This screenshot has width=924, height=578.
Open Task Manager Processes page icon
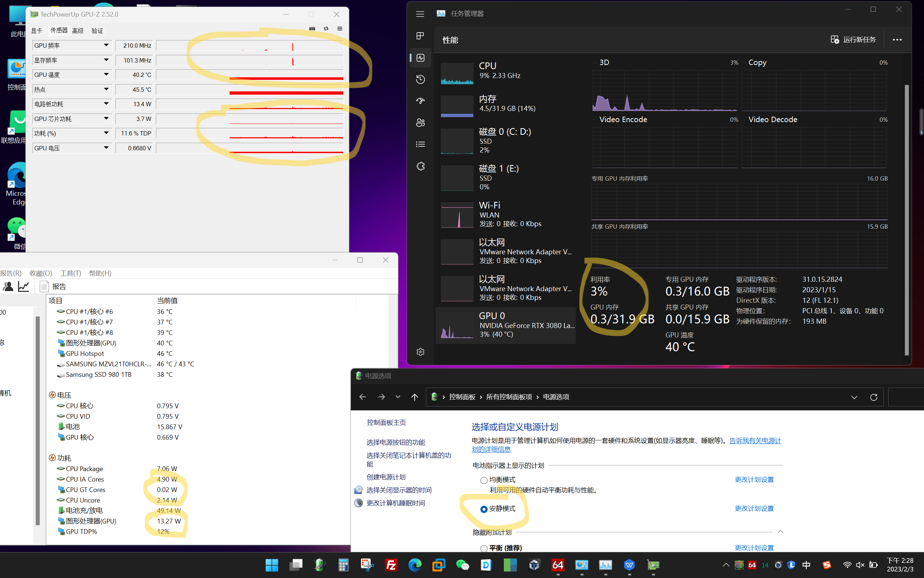pyautogui.click(x=420, y=36)
